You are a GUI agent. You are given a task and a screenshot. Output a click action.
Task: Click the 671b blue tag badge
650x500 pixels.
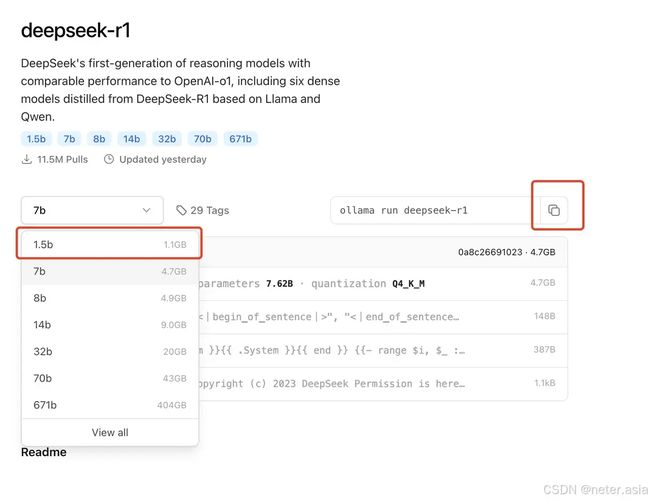pos(240,139)
